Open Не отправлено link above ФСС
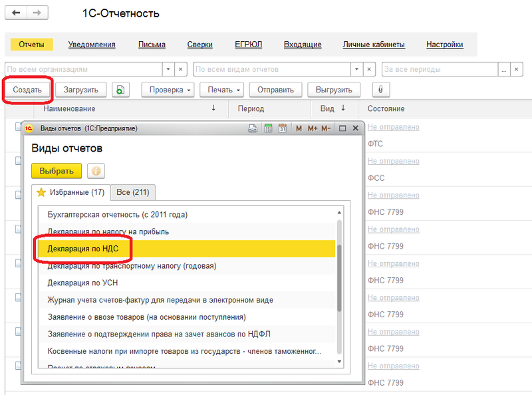Screen dimensions: 532x395 pyautogui.click(x=393, y=161)
